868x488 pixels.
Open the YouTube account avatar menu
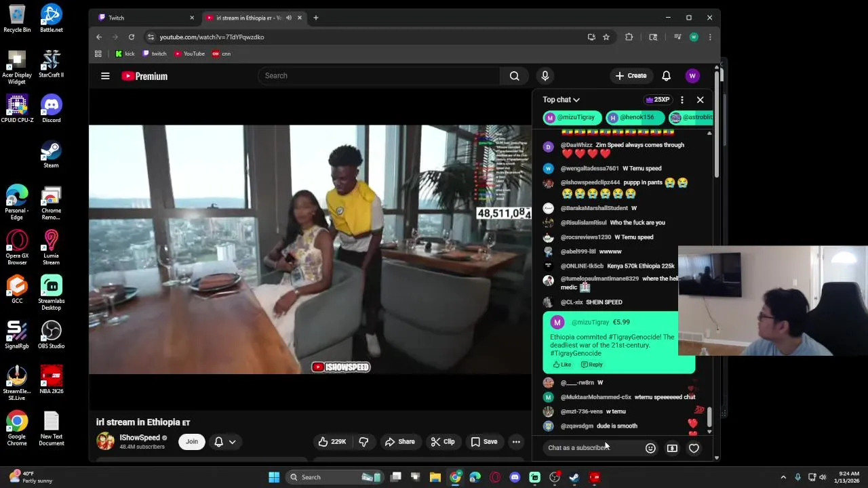pos(692,76)
